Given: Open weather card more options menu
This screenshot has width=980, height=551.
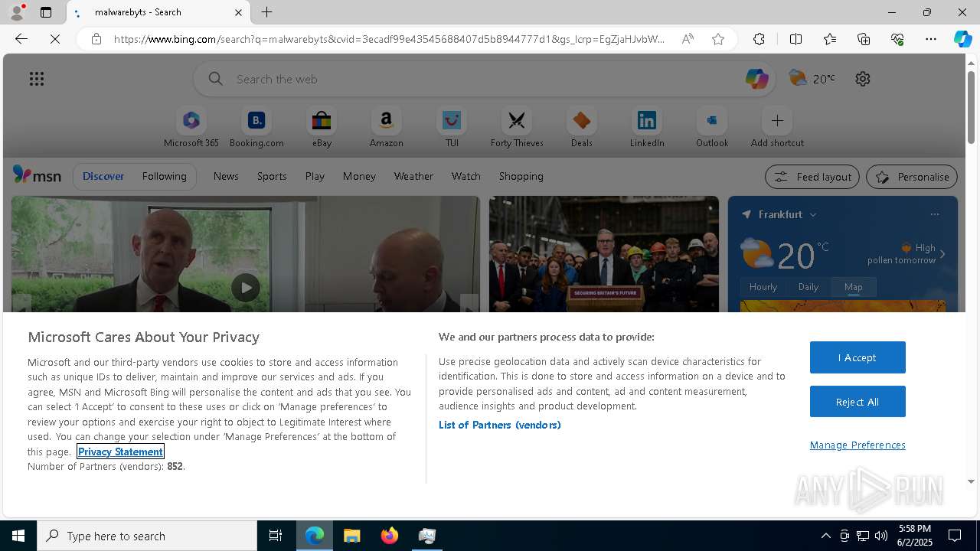Looking at the screenshot, I should [934, 214].
